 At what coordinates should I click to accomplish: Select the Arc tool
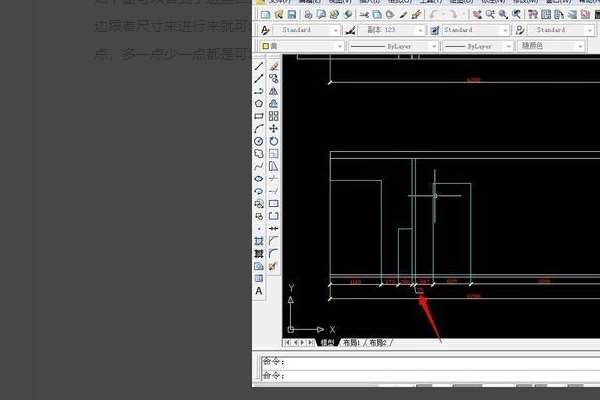pos(259,129)
